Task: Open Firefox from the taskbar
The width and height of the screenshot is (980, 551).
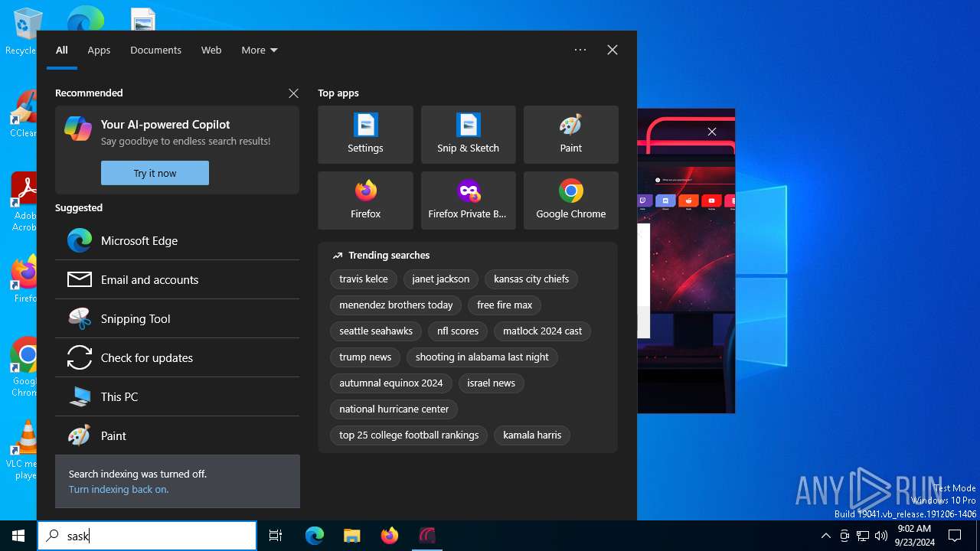Action: coord(389,536)
